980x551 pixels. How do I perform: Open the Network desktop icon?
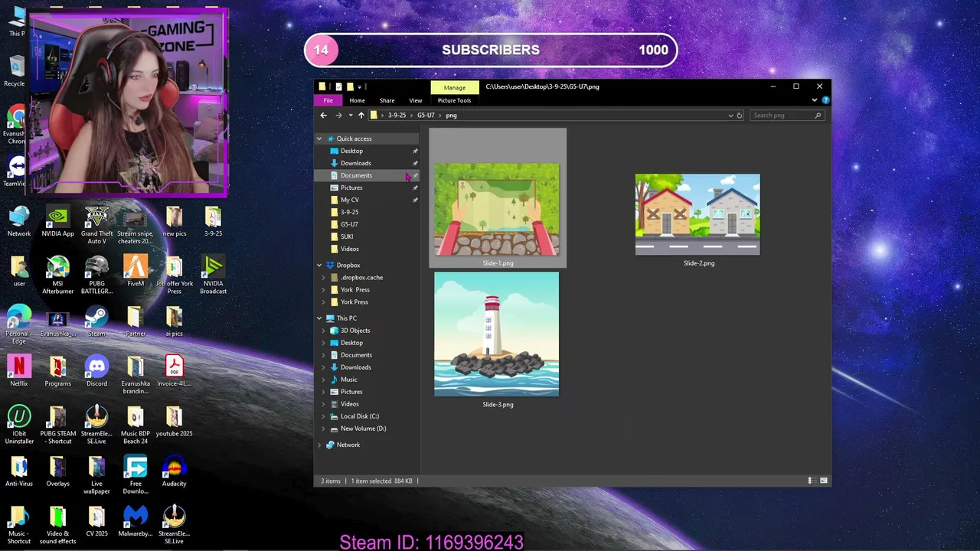click(x=19, y=222)
